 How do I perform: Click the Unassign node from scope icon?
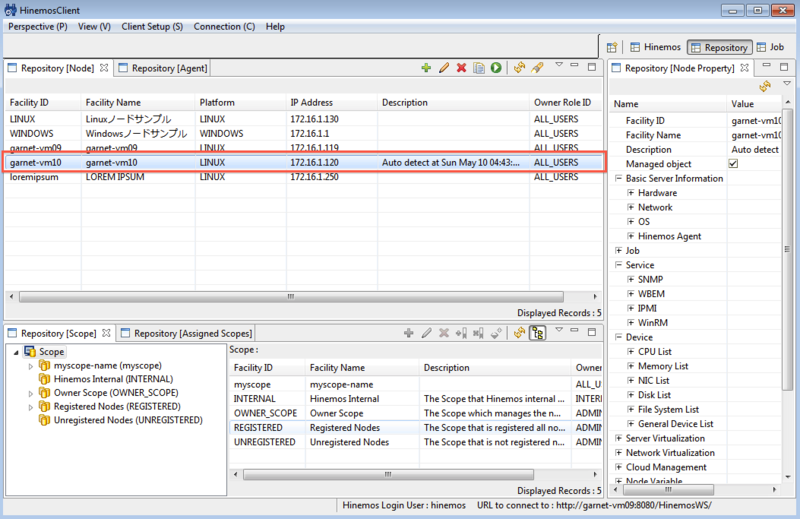click(x=478, y=333)
